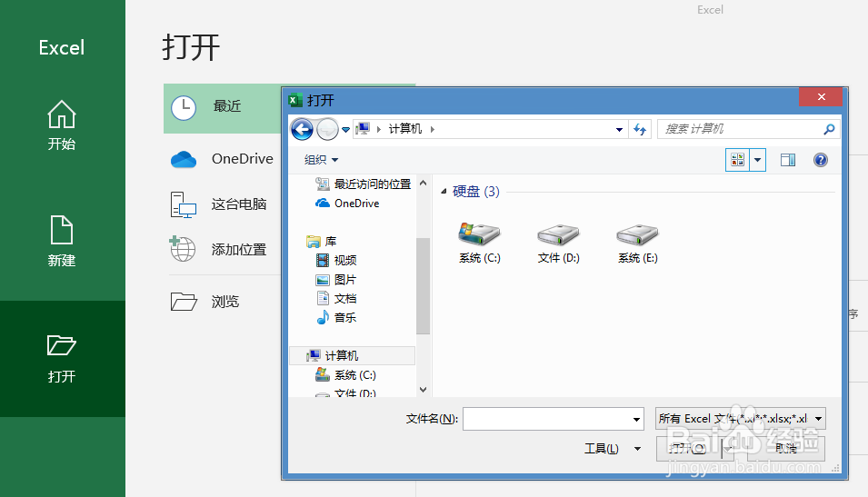The width and height of the screenshot is (868, 497).
Task: Click the 取消 button
Action: click(786, 448)
